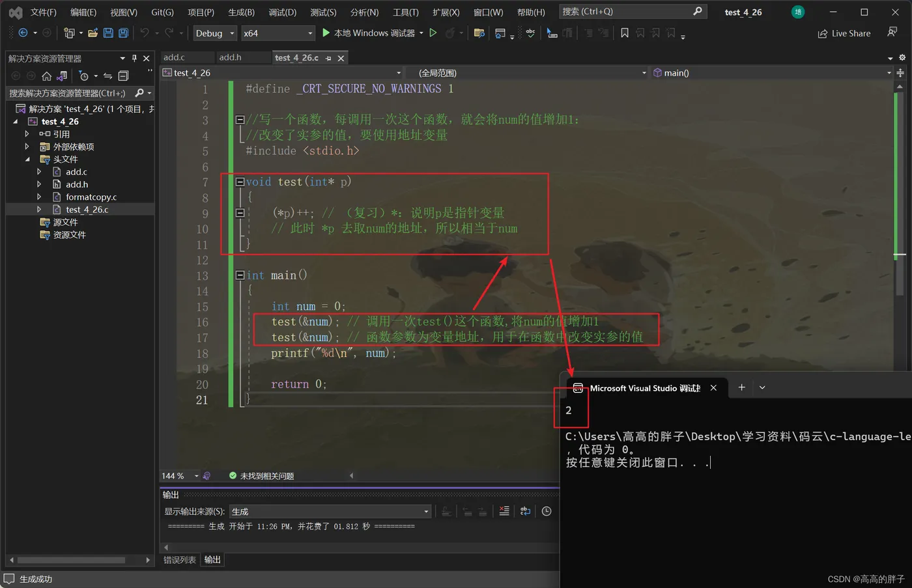This screenshot has height=588, width=912.
Task: Start without debugging using hollow play icon
Action: click(x=433, y=33)
